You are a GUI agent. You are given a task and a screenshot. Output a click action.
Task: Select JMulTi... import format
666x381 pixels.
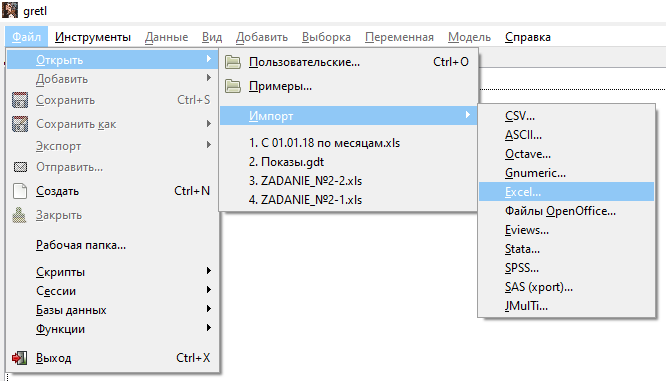pyautogui.click(x=567, y=306)
